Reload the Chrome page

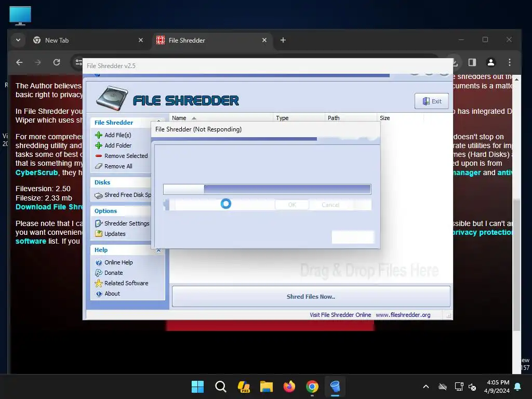57,62
